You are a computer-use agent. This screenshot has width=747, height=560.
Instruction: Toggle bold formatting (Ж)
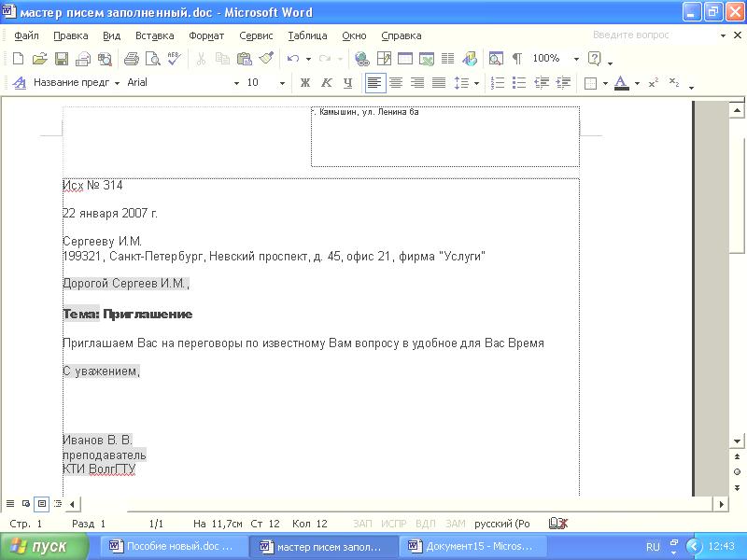pyautogui.click(x=305, y=83)
